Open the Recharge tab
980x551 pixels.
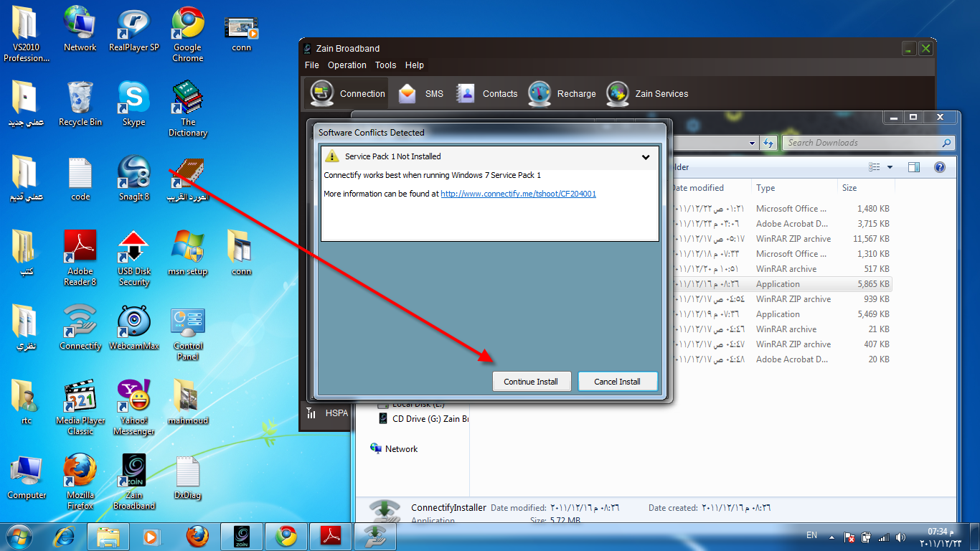click(562, 94)
